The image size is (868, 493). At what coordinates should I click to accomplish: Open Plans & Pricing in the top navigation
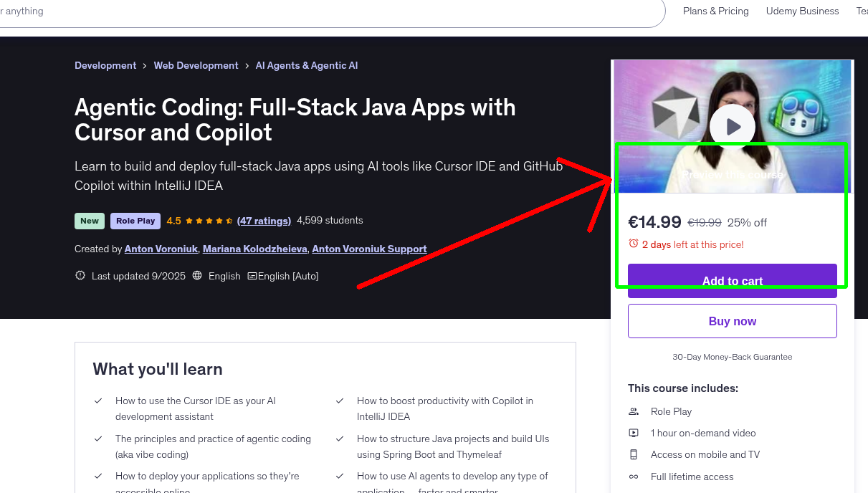[x=715, y=11]
